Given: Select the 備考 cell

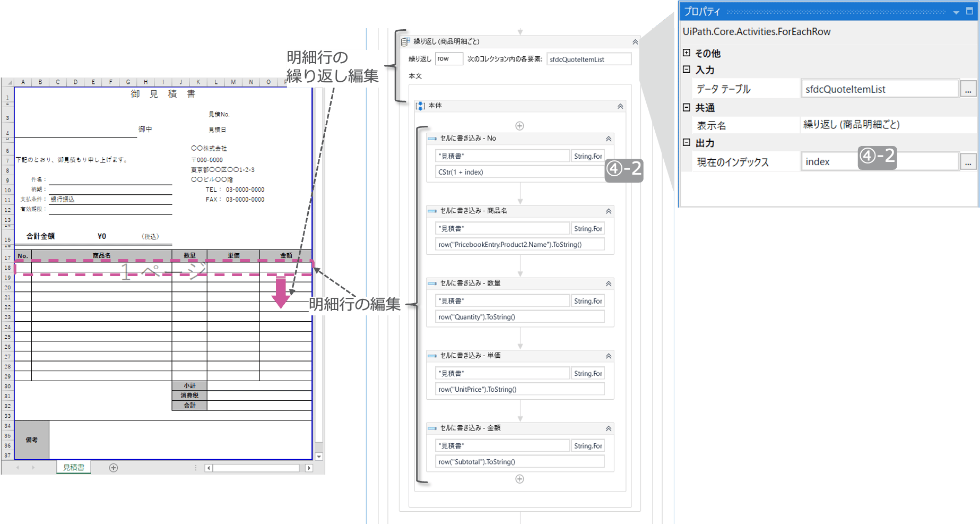Looking at the screenshot, I should (x=32, y=440).
